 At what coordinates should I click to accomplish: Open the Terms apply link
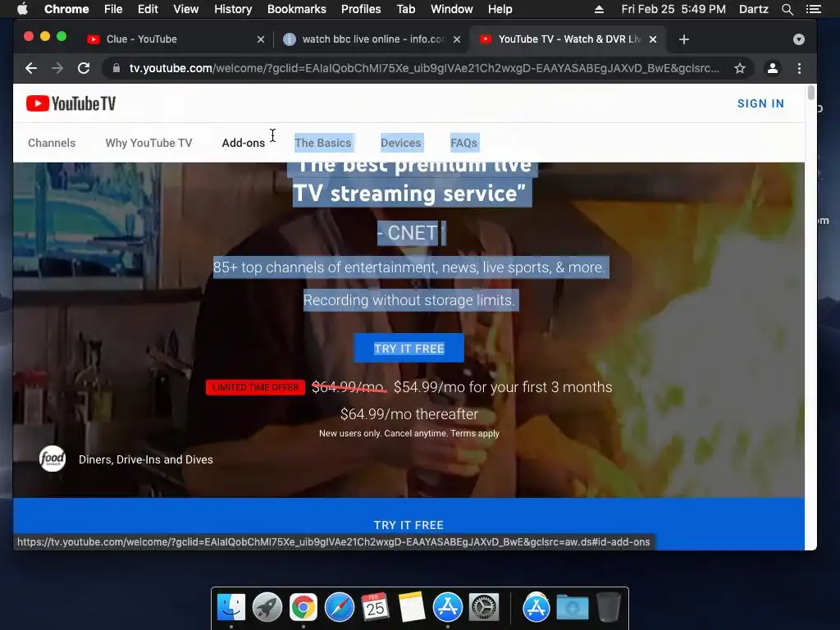(x=475, y=433)
